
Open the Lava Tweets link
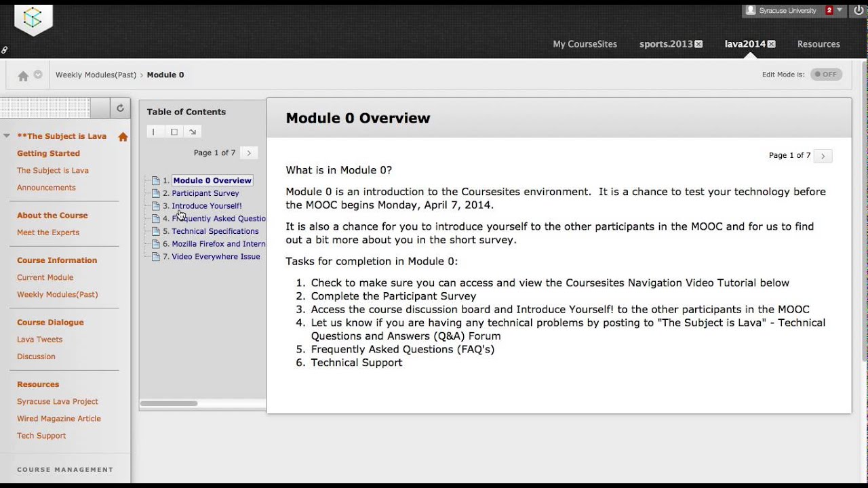39,340
